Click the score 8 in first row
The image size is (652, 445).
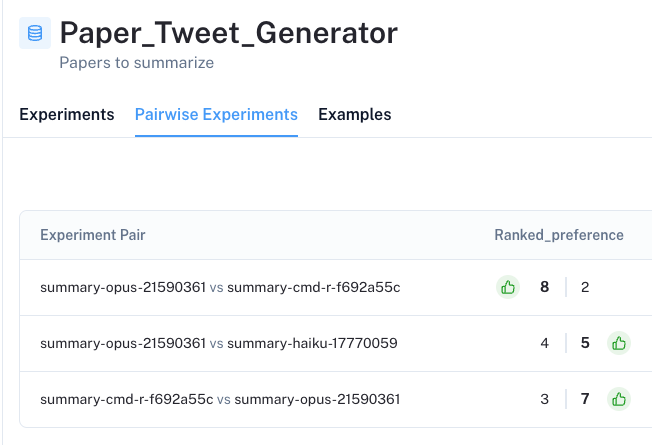click(x=544, y=287)
